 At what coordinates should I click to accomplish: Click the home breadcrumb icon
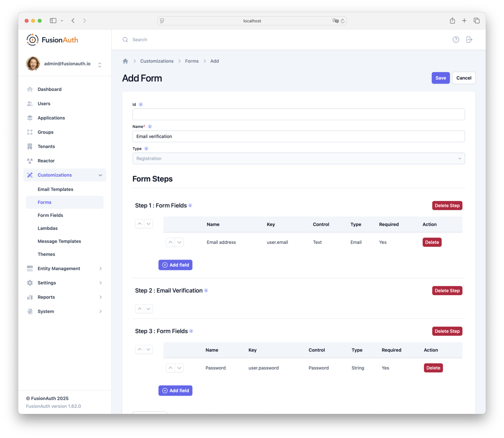coord(125,61)
